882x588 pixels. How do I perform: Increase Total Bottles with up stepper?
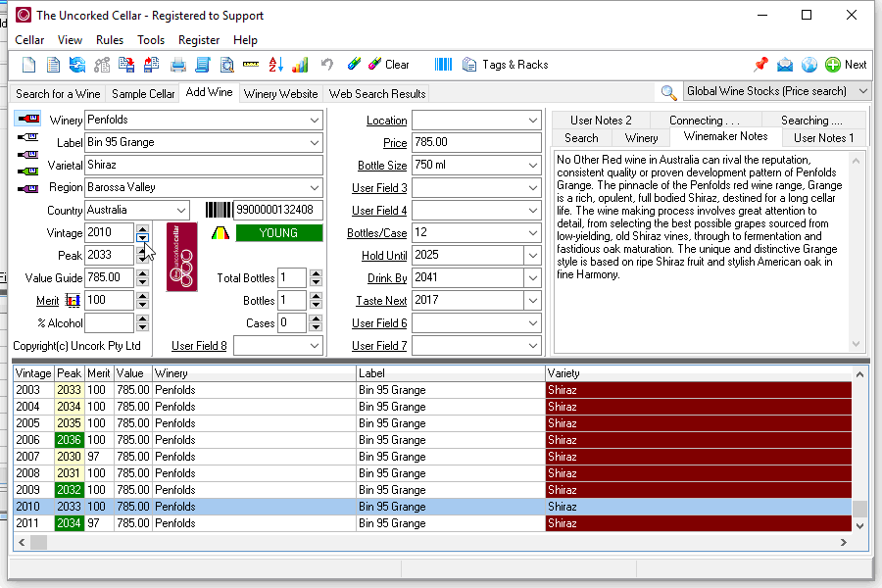[316, 273]
